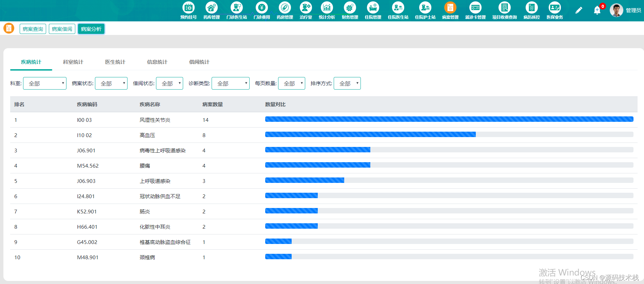644x284 pixels.
Task: Open the 住院护士站 inpatient nurse station
Action: tap(425, 11)
